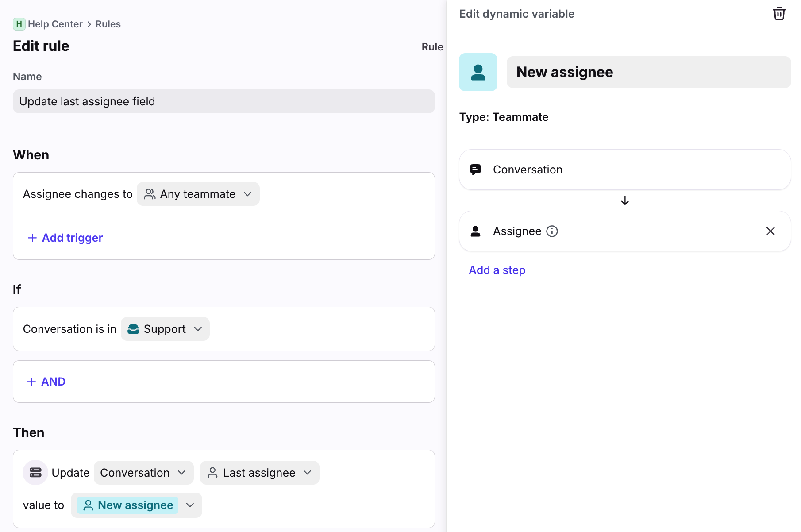Click the Conversation step chat icon

tap(475, 170)
